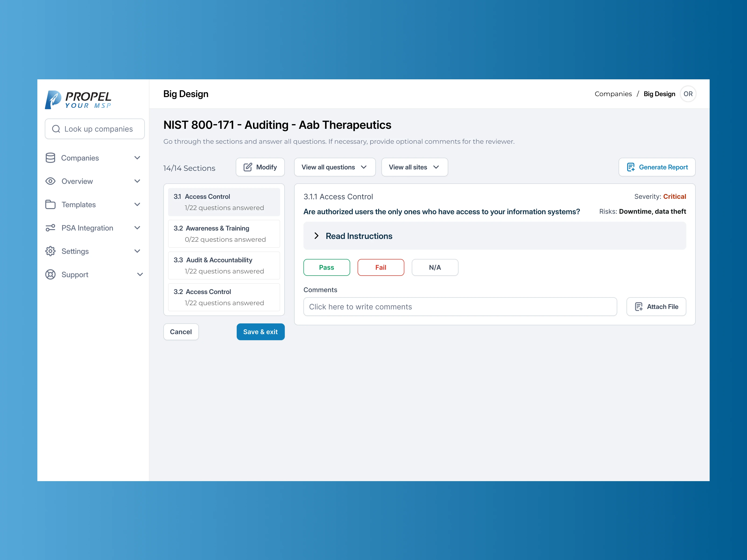Expand the Settings menu chevron
This screenshot has width=747, height=560.
click(x=137, y=251)
